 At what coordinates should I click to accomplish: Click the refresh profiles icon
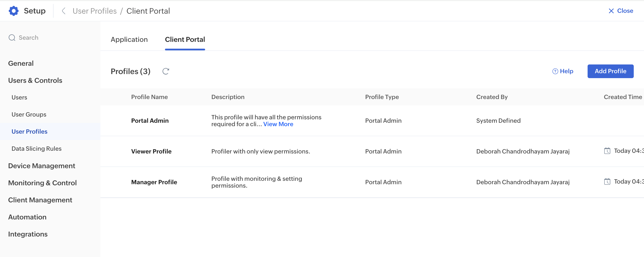pos(166,71)
